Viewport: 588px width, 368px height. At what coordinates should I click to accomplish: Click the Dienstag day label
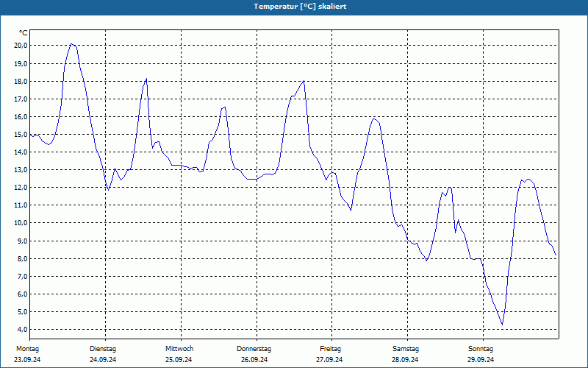point(103,349)
